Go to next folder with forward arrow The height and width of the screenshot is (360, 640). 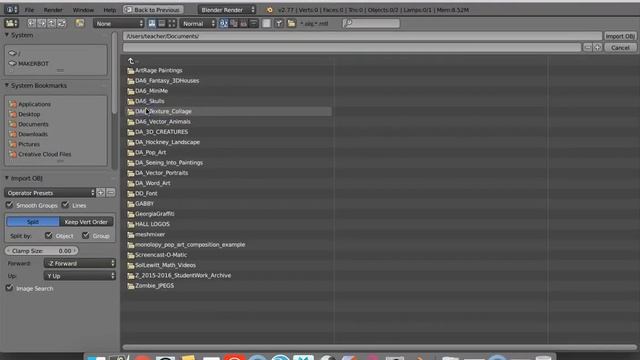(42, 23)
